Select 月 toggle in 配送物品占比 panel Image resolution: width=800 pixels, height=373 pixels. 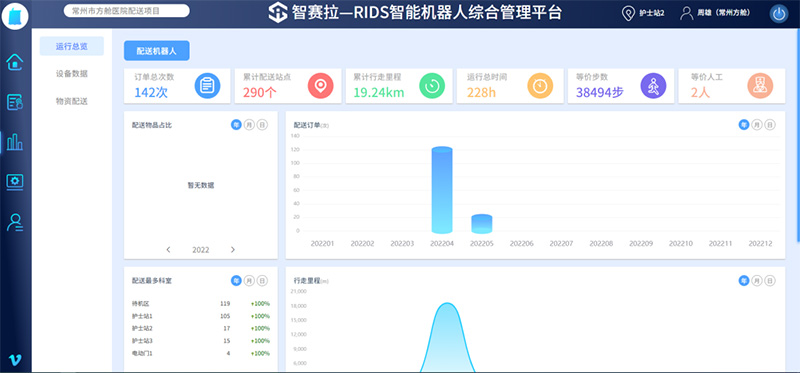click(x=249, y=125)
